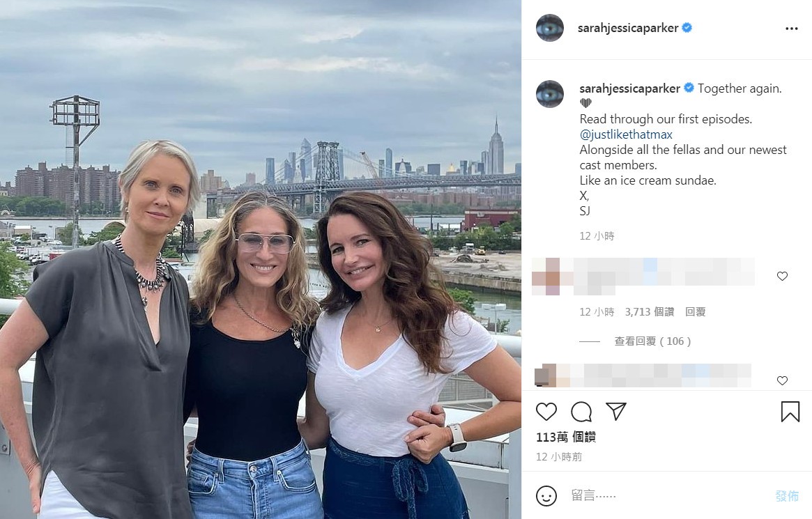
Task: Share post via paper plane icon
Action: 615,411
